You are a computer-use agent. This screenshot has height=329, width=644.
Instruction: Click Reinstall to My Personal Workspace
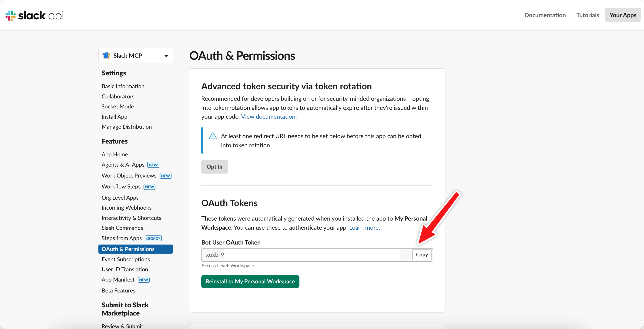250,282
